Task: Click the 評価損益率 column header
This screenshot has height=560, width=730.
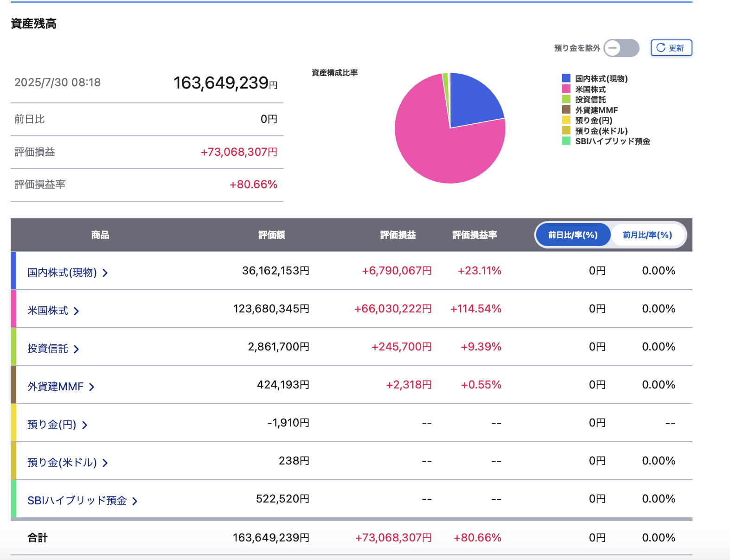Action: (474, 235)
